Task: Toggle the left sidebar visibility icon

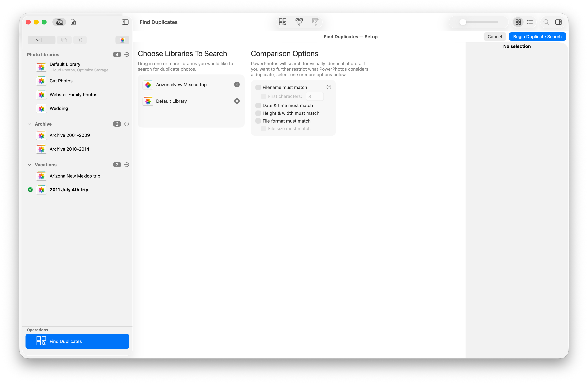Action: click(125, 22)
